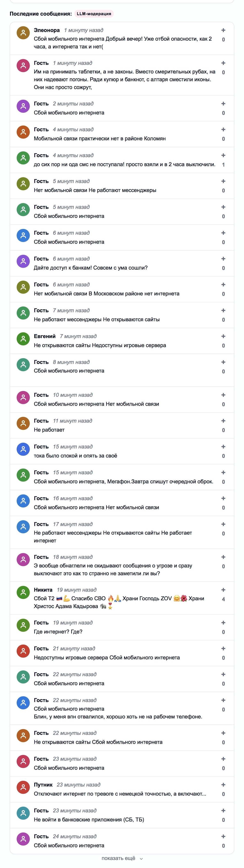
Task: Click plus on Путник's comment
Action: click(x=223, y=785)
